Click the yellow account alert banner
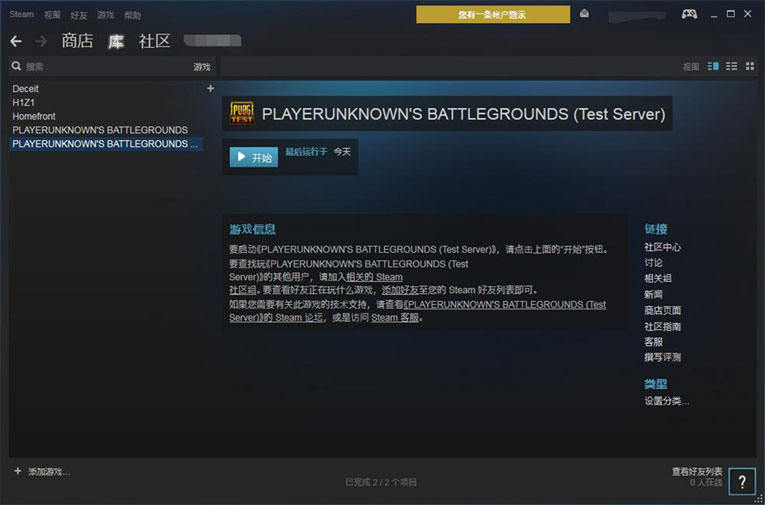This screenshot has height=505, width=765. (x=492, y=14)
